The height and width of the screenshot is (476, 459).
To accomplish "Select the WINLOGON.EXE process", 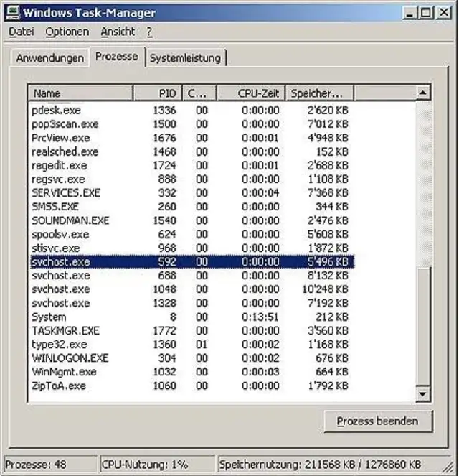I will tap(192, 358).
